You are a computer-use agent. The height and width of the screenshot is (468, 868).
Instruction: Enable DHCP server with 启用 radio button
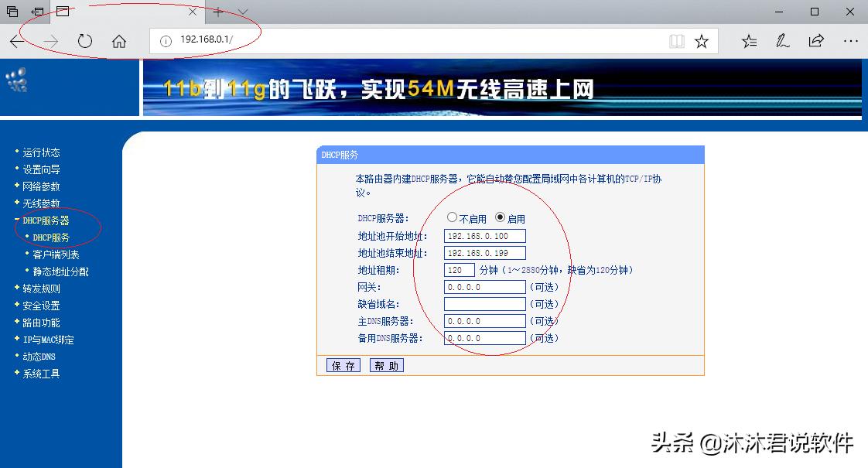500,217
